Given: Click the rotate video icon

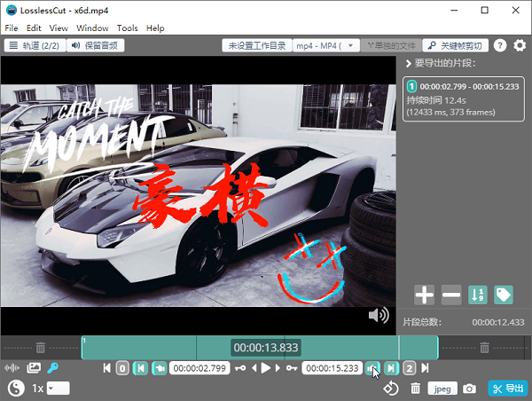Looking at the screenshot, I should [390, 389].
